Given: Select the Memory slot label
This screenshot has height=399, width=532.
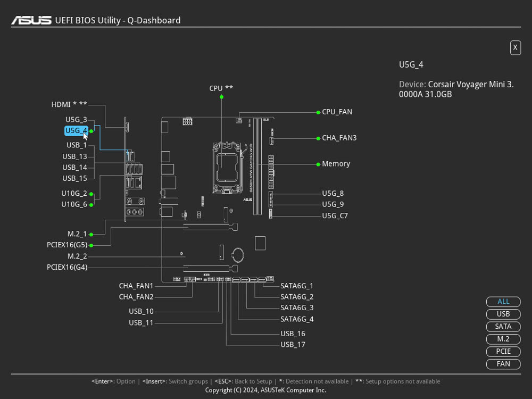Looking at the screenshot, I should 336,164.
